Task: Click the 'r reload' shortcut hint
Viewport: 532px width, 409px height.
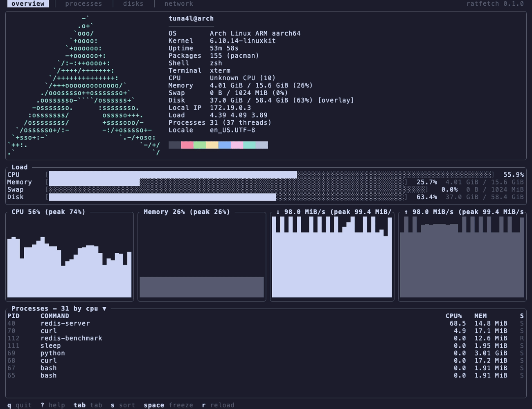Action: tap(218, 405)
